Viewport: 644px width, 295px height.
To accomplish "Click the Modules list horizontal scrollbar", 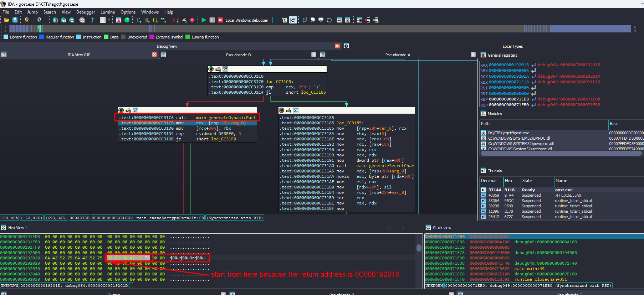I will pyautogui.click(x=561, y=153).
